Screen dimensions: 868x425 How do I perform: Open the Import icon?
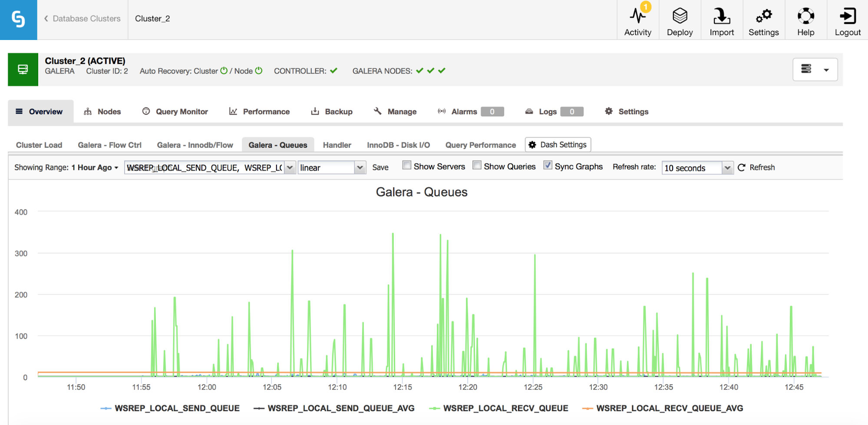722,16
